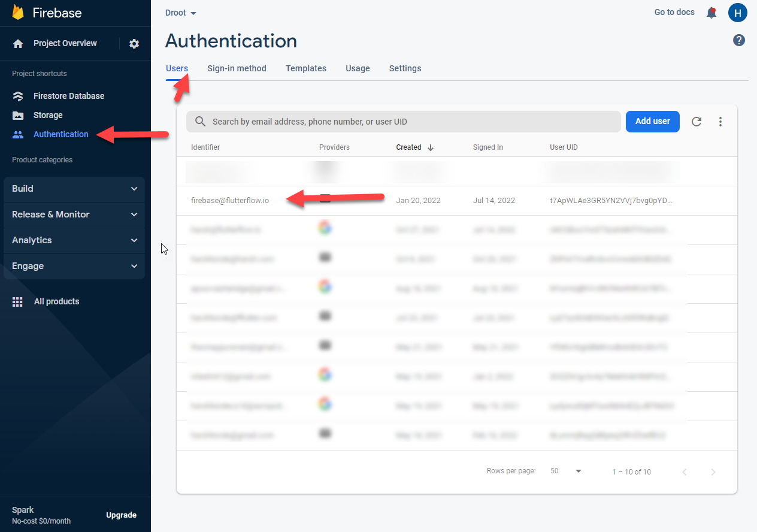Open the Authentication Settings tab
Viewport: 757px width, 532px height.
point(405,68)
